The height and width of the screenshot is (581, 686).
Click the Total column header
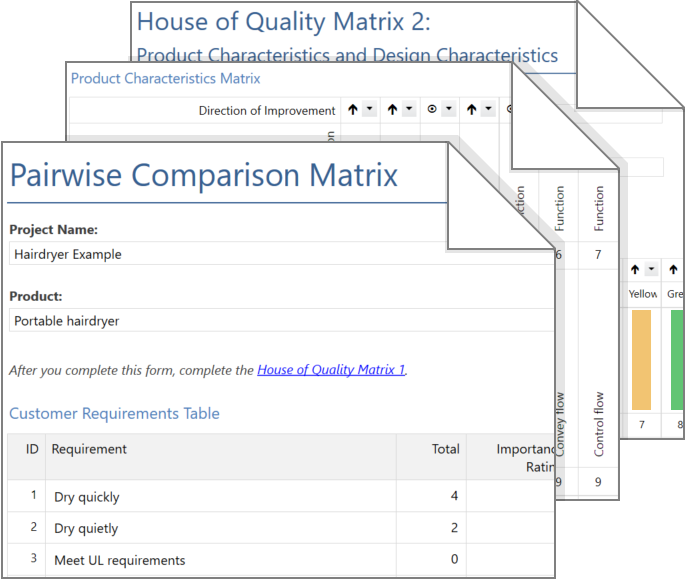445,449
